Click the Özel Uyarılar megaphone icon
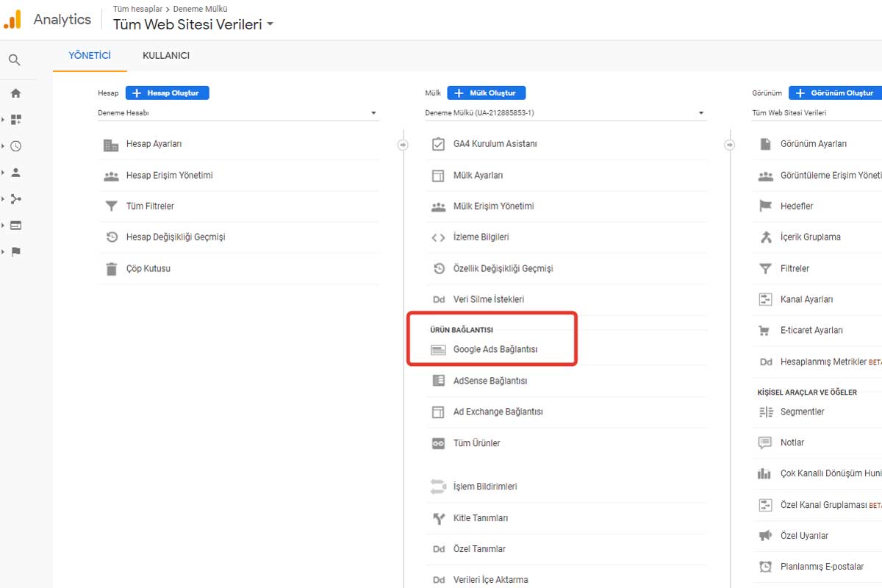This screenshot has height=588, width=882. pos(765,536)
